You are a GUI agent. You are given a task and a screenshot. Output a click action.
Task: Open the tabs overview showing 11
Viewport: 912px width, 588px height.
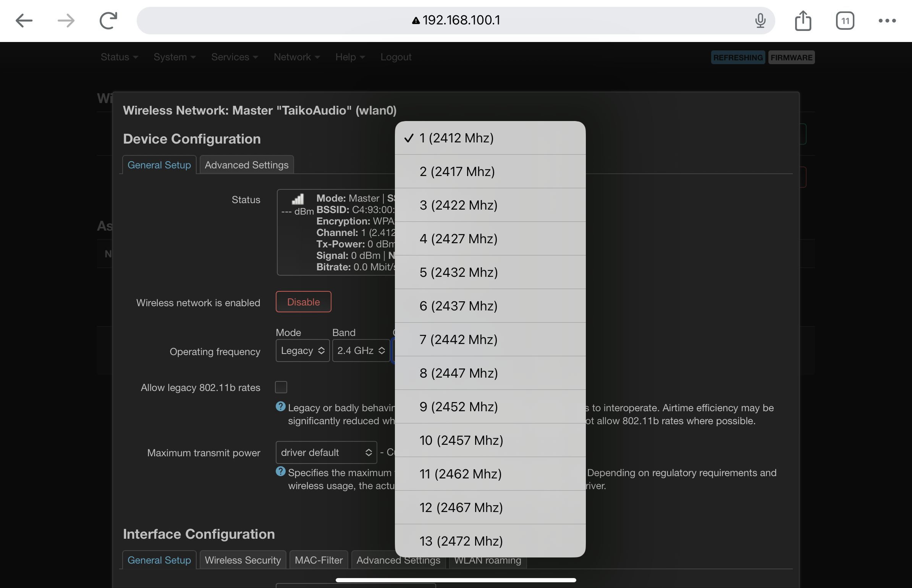(845, 21)
